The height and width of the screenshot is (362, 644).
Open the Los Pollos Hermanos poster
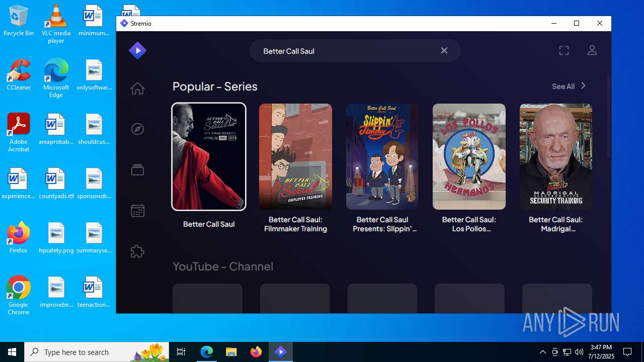469,156
